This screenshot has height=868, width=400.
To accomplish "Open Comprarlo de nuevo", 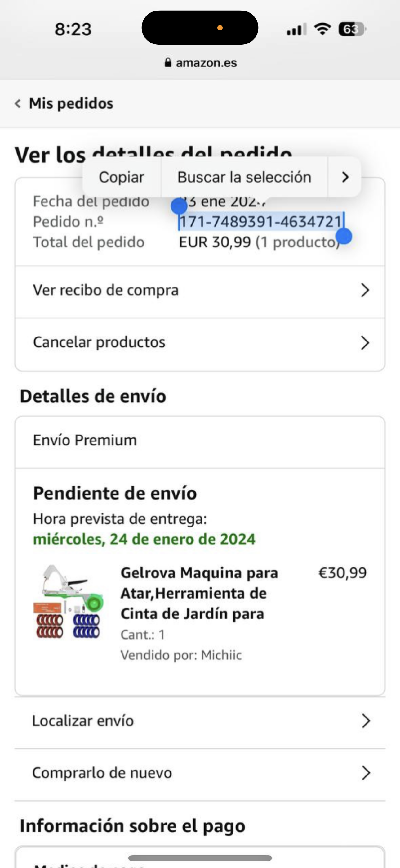I will (x=200, y=773).
